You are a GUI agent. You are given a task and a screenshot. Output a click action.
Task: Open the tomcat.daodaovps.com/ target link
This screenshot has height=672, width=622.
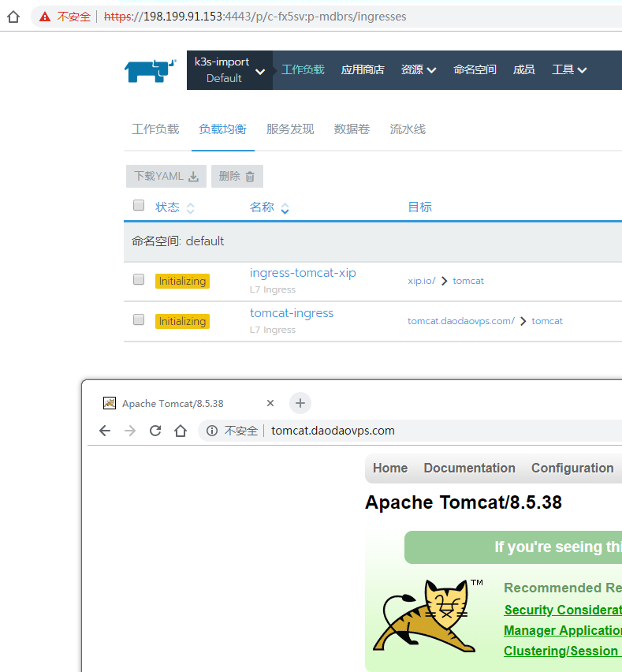click(461, 321)
